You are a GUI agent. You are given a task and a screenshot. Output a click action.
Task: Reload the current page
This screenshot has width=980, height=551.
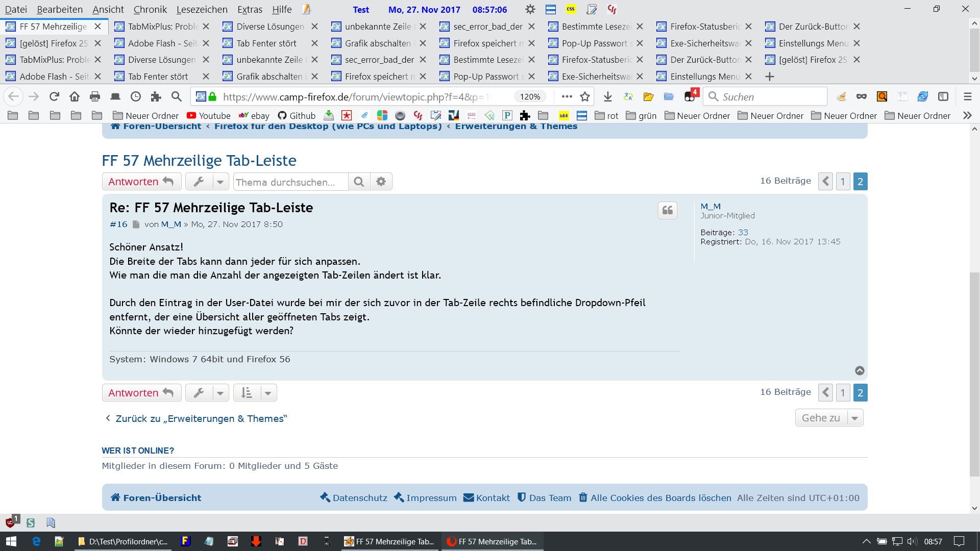click(54, 96)
